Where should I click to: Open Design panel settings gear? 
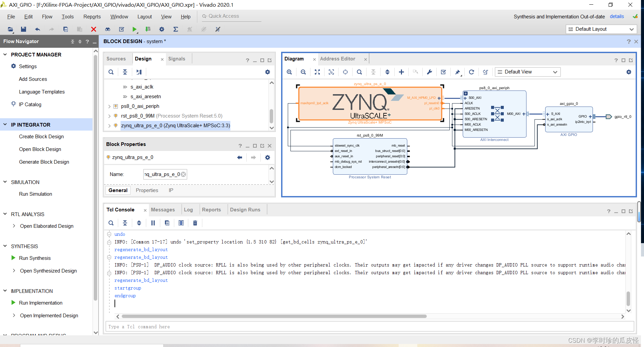(x=267, y=72)
